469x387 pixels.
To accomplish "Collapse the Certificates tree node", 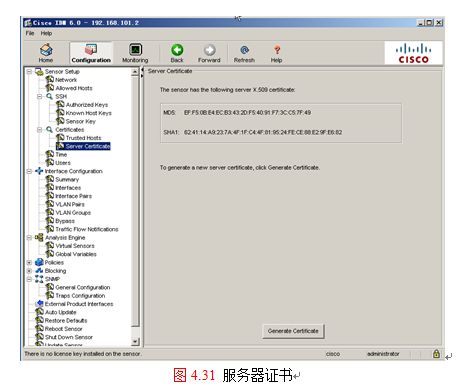I will click(x=39, y=129).
